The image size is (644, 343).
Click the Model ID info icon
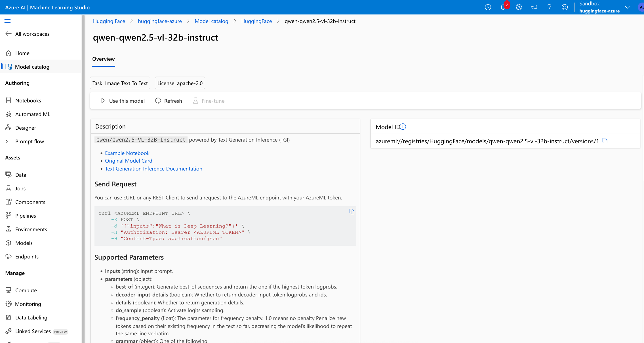click(403, 127)
